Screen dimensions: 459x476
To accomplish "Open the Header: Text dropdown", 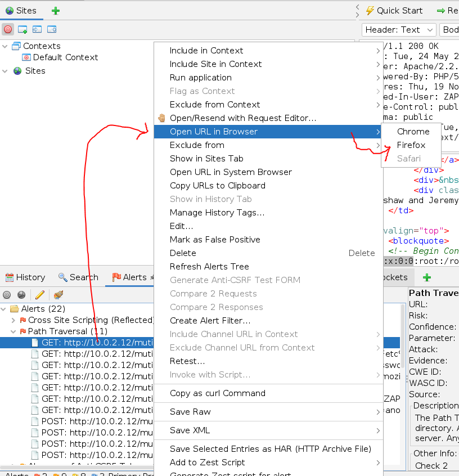I will [399, 30].
